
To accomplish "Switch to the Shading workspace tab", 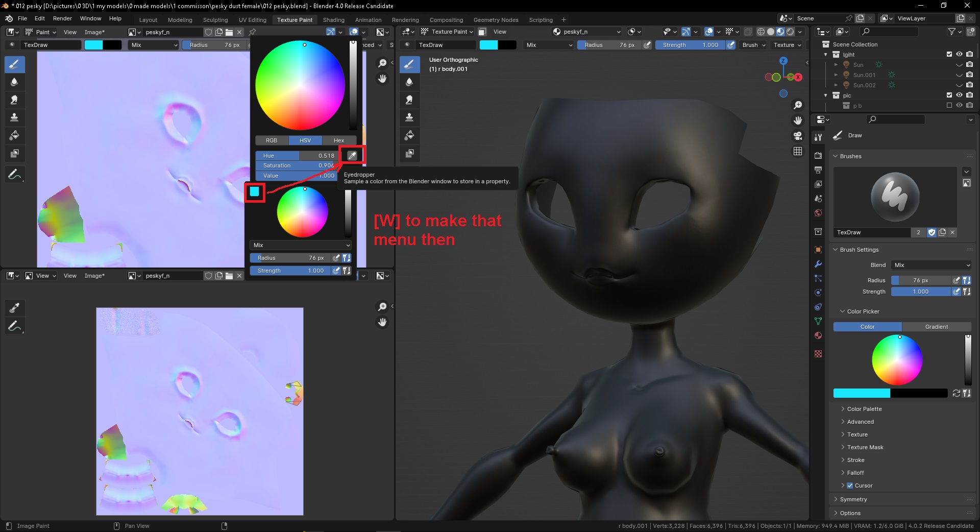I will point(334,20).
